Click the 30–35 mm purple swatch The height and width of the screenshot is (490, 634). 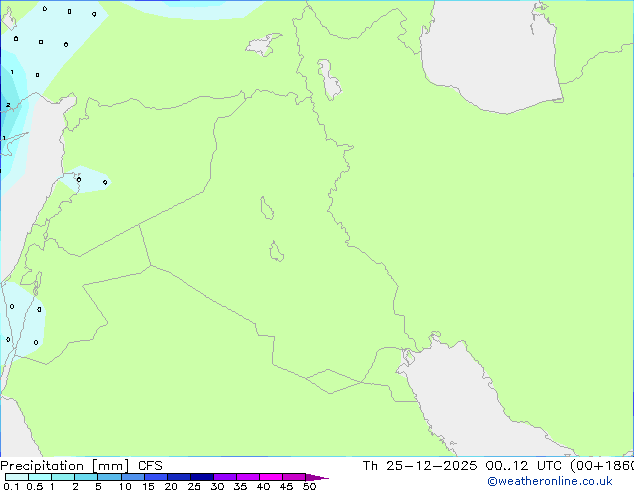coord(225,477)
